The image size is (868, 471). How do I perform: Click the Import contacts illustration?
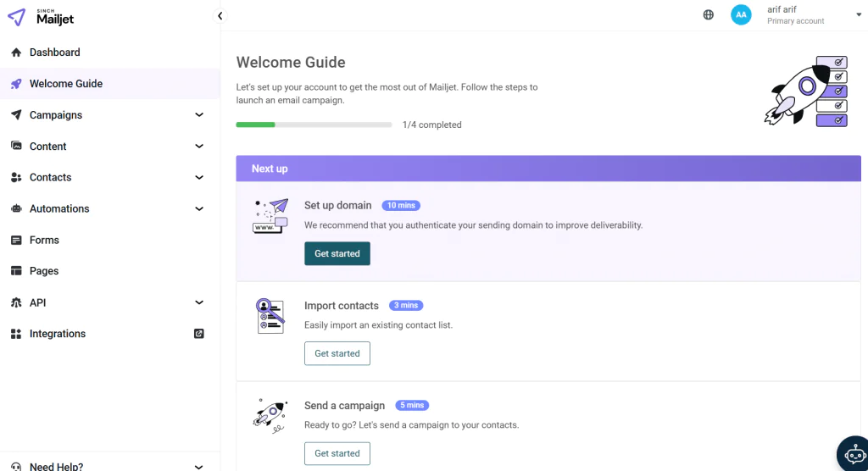[270, 316]
